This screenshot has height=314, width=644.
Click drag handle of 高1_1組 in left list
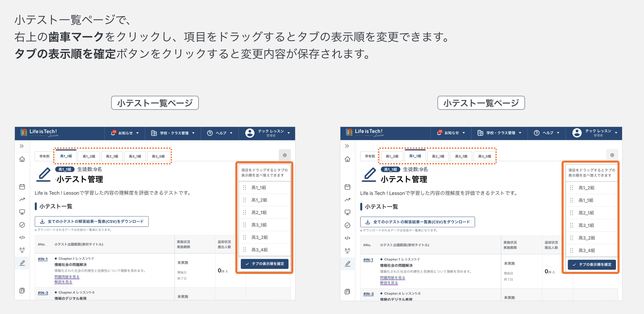click(245, 187)
